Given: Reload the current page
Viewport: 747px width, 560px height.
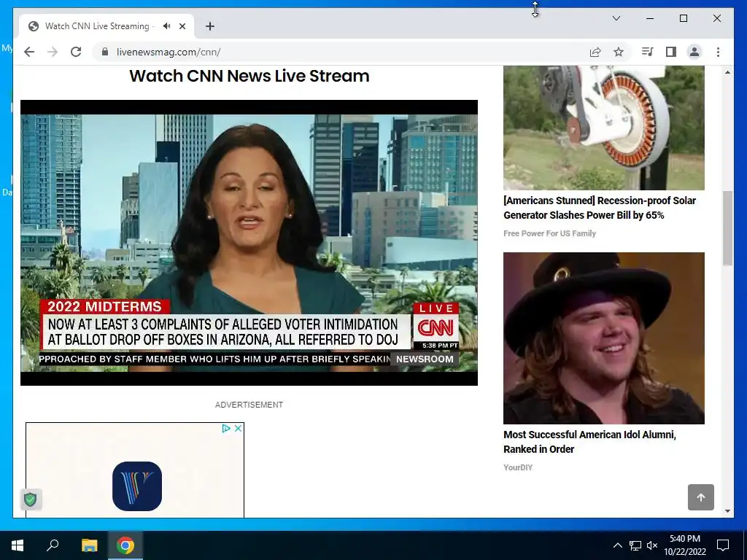Looking at the screenshot, I should pos(76,52).
